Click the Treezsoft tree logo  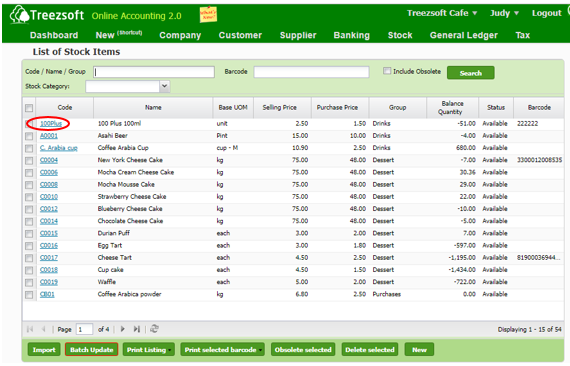pos(19,15)
